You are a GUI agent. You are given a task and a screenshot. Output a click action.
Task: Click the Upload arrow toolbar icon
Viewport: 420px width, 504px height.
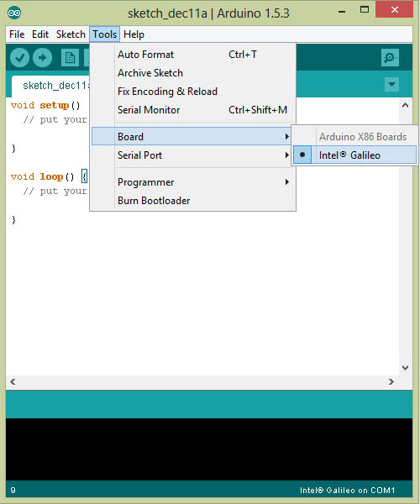click(42, 58)
